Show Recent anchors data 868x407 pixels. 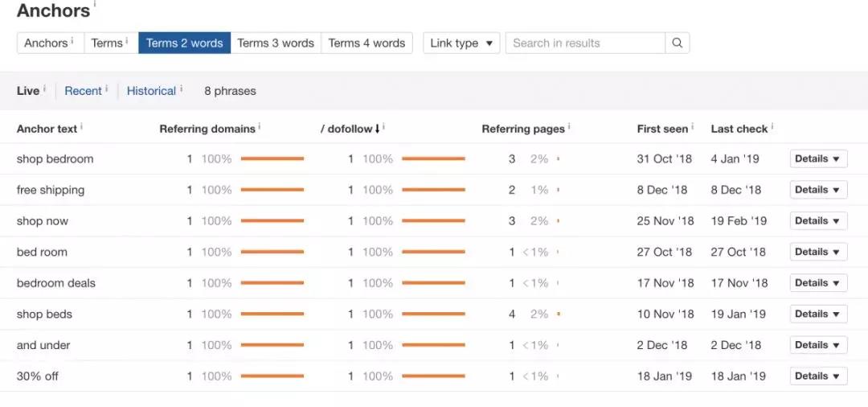click(83, 91)
